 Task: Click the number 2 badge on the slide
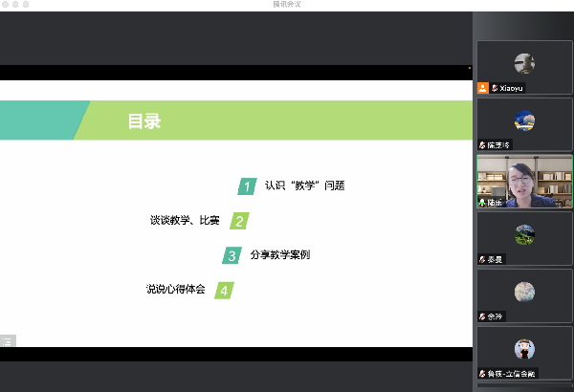point(239,221)
